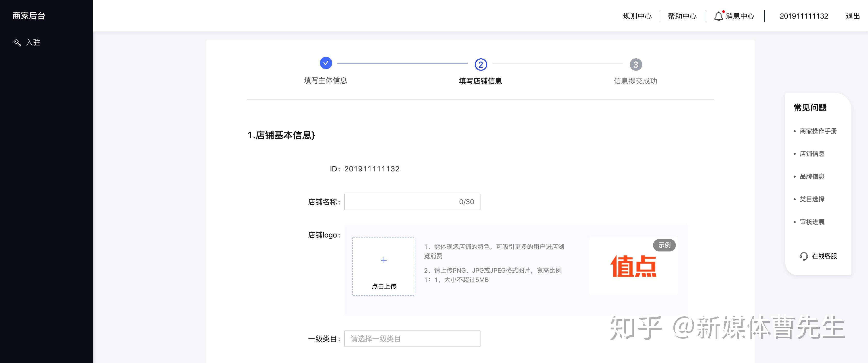The height and width of the screenshot is (363, 868).
Task: Open 消息中心 in top navigation
Action: 740,16
